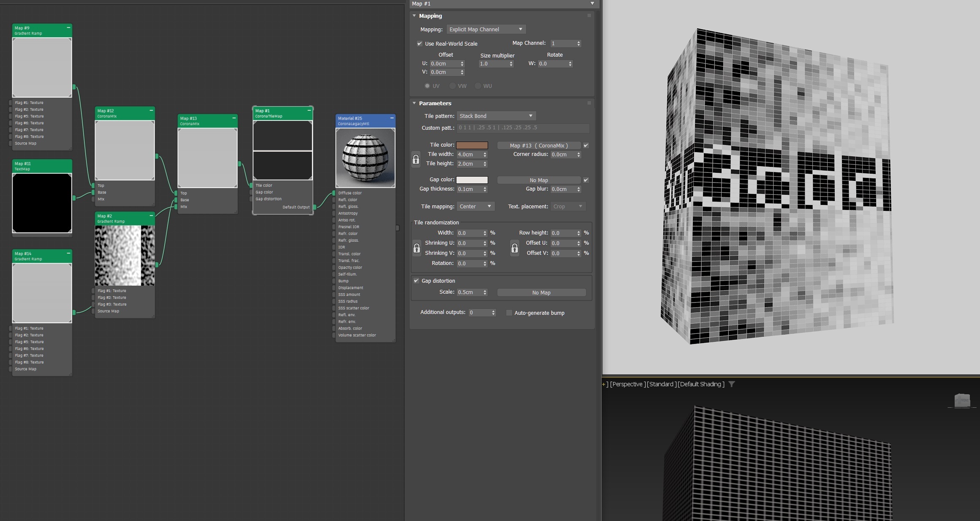
Task: Open the [Default Shading] viewport menu
Action: click(x=701, y=384)
